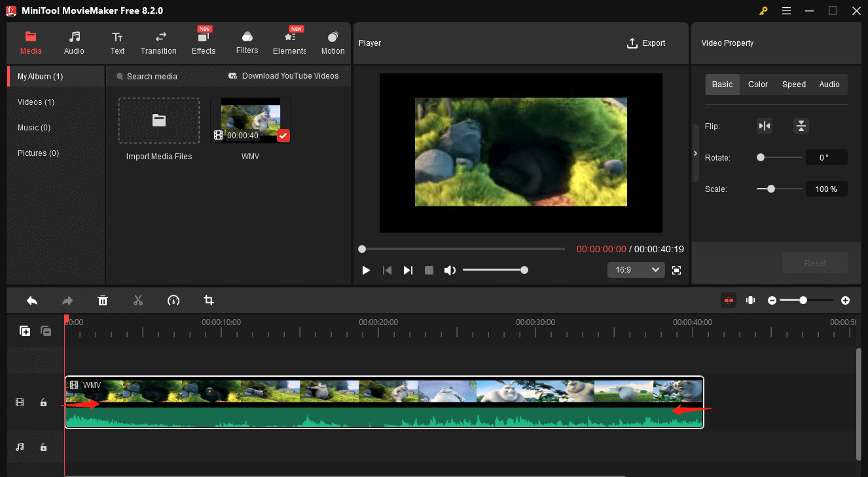Collapse the Video Property panel
868x477 pixels.
pyautogui.click(x=695, y=153)
